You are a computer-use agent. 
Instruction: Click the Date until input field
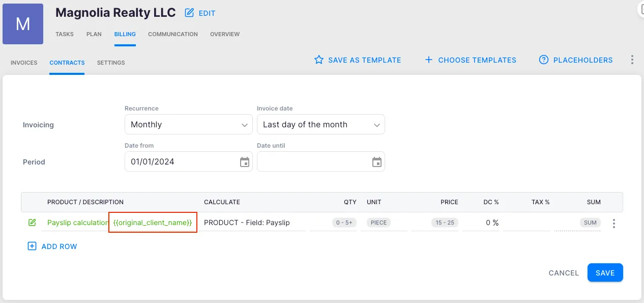pos(313,162)
